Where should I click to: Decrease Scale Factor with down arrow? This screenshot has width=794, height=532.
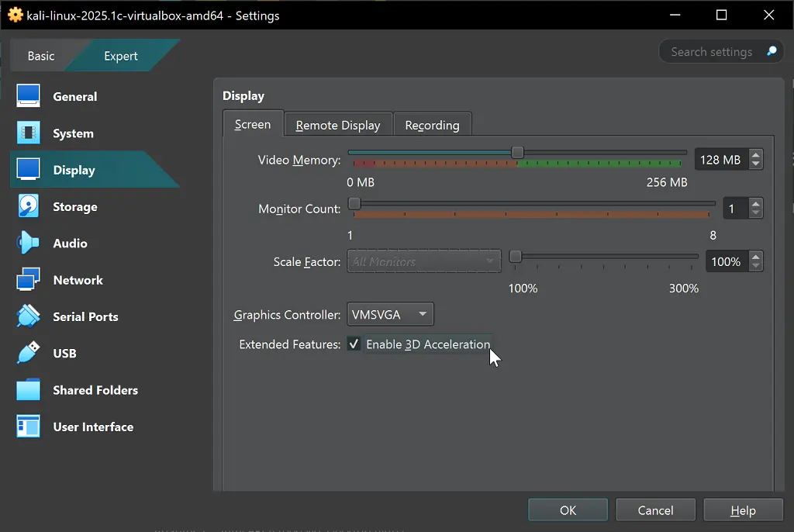pyautogui.click(x=756, y=266)
